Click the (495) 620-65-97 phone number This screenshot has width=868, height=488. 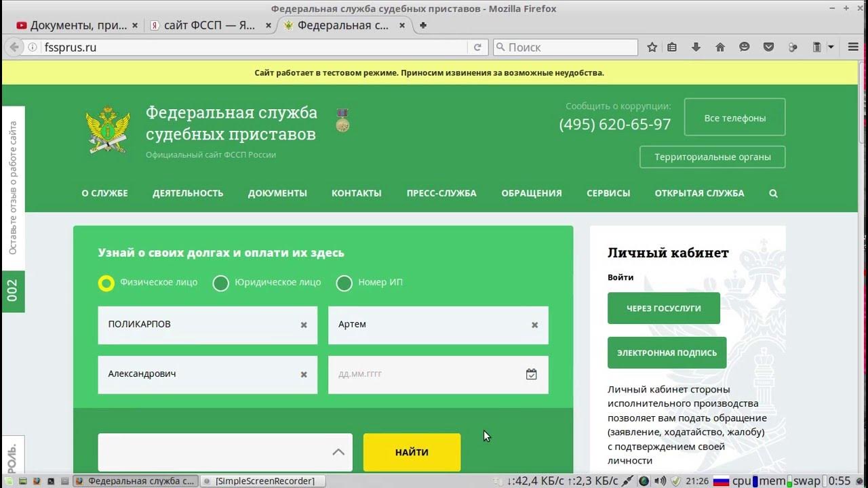[x=615, y=125]
